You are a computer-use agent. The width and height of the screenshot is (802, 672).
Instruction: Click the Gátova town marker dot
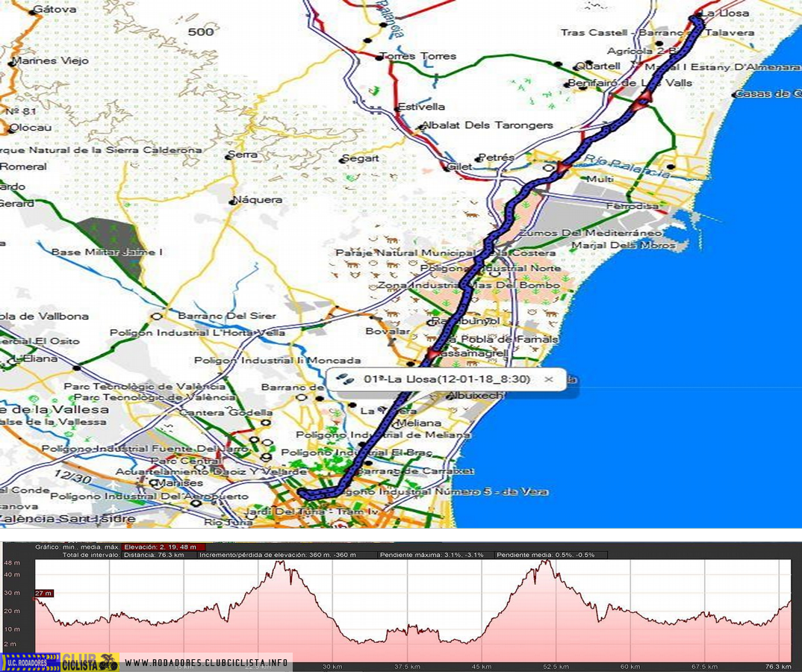coord(34,11)
